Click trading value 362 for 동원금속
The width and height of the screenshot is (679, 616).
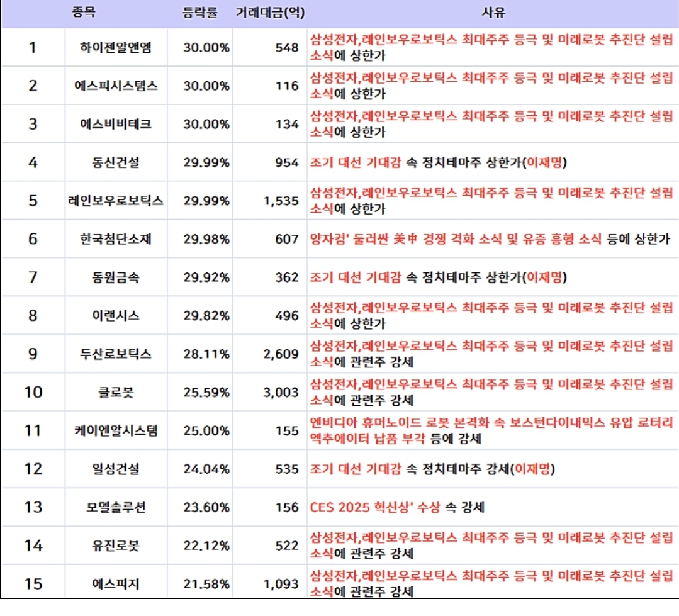pos(287,277)
